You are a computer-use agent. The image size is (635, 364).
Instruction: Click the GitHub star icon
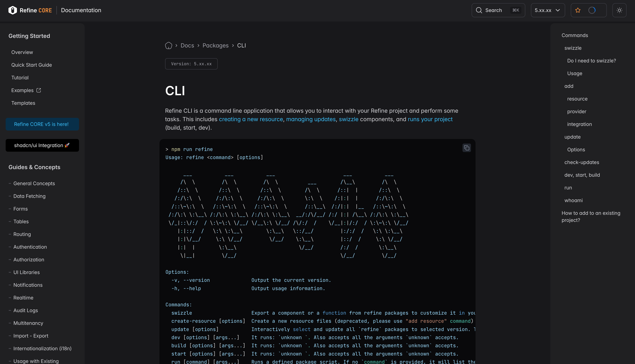pyautogui.click(x=578, y=10)
